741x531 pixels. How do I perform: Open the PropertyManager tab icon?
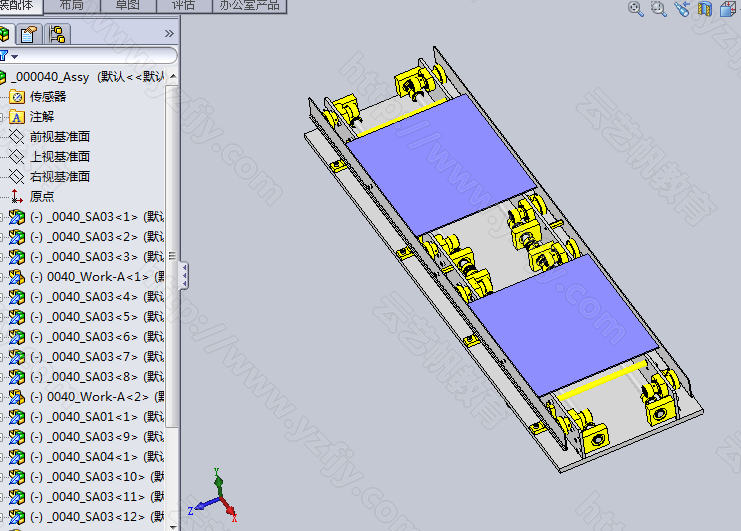29,34
